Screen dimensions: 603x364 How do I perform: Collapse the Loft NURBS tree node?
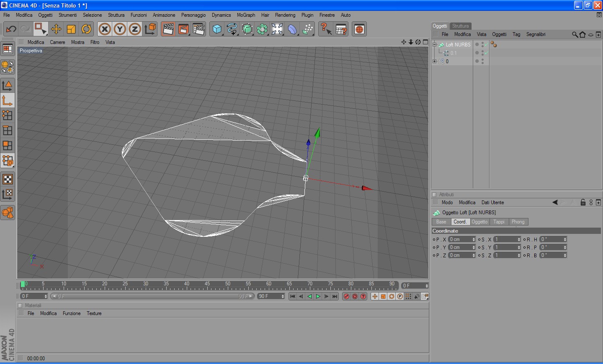pos(434,44)
